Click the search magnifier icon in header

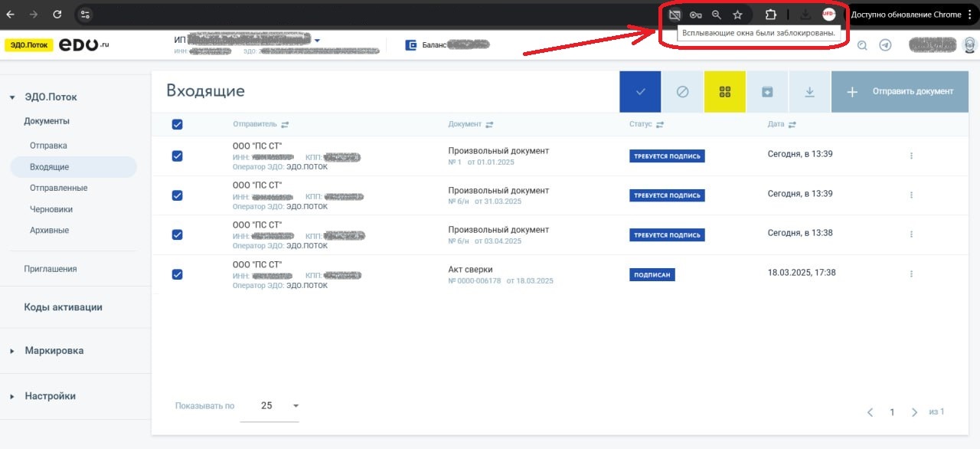[x=862, y=45]
